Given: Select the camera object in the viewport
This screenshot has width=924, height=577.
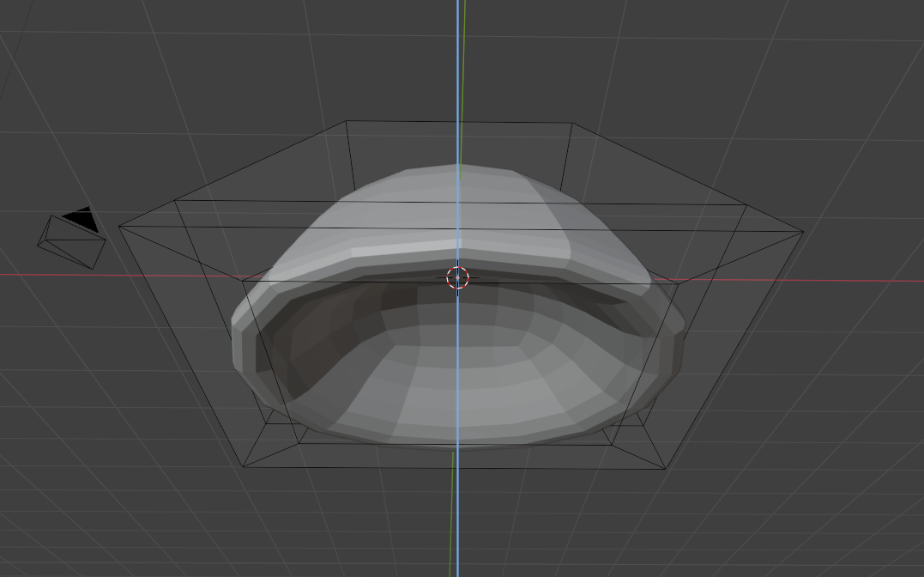Looking at the screenshot, I should (x=71, y=242).
